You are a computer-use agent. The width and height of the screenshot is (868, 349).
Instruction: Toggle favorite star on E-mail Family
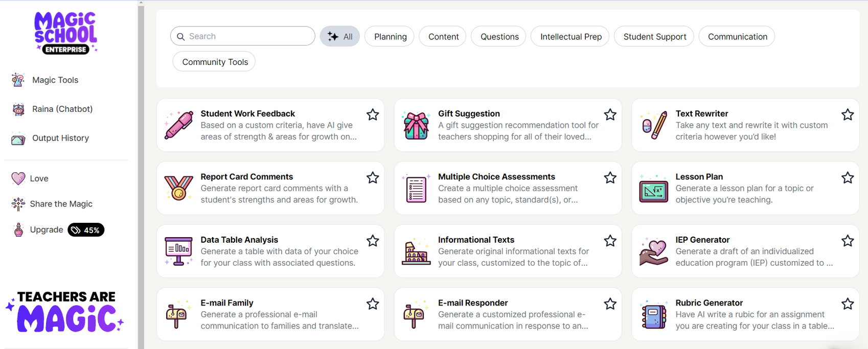(373, 304)
